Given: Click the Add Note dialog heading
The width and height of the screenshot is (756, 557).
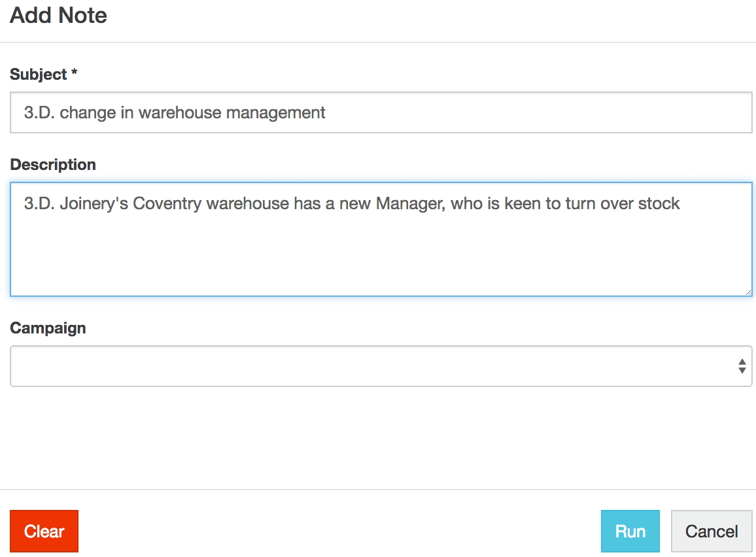Looking at the screenshot, I should pyautogui.click(x=58, y=15).
